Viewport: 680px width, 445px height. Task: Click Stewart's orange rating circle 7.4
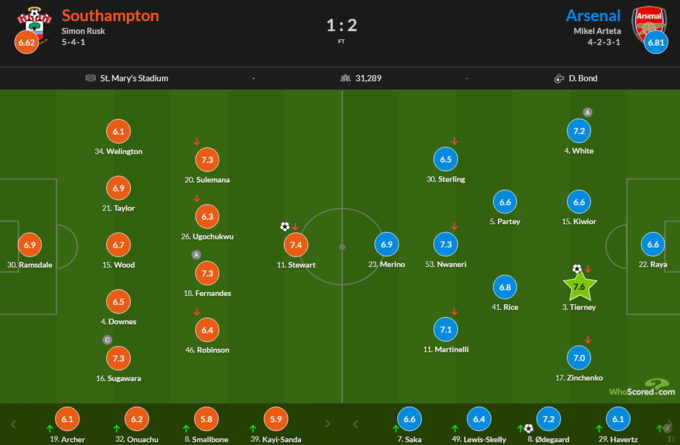point(296,243)
